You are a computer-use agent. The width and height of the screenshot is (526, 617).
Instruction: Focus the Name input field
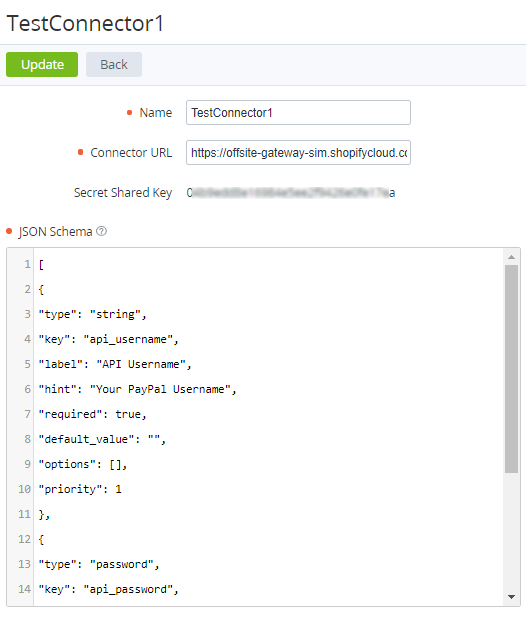[x=298, y=113]
